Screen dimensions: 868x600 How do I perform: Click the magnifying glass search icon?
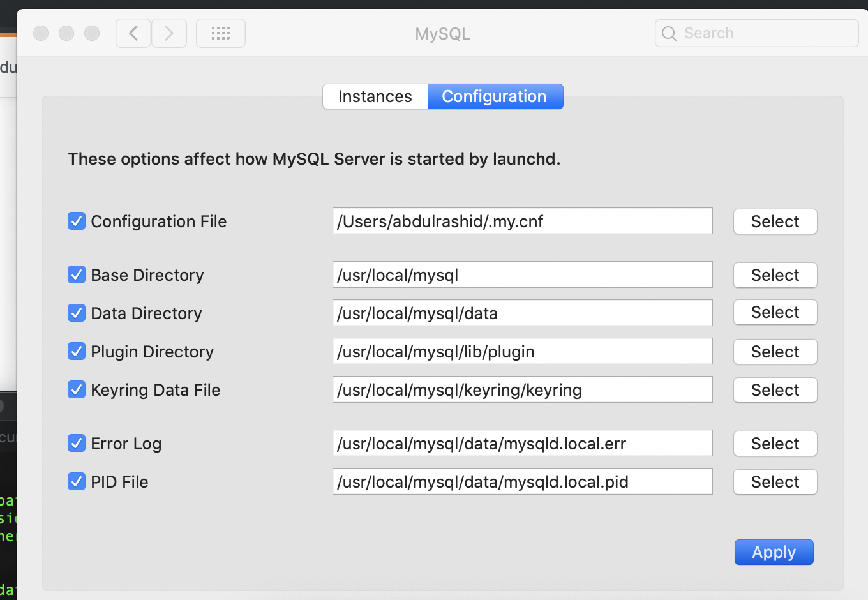tap(670, 34)
